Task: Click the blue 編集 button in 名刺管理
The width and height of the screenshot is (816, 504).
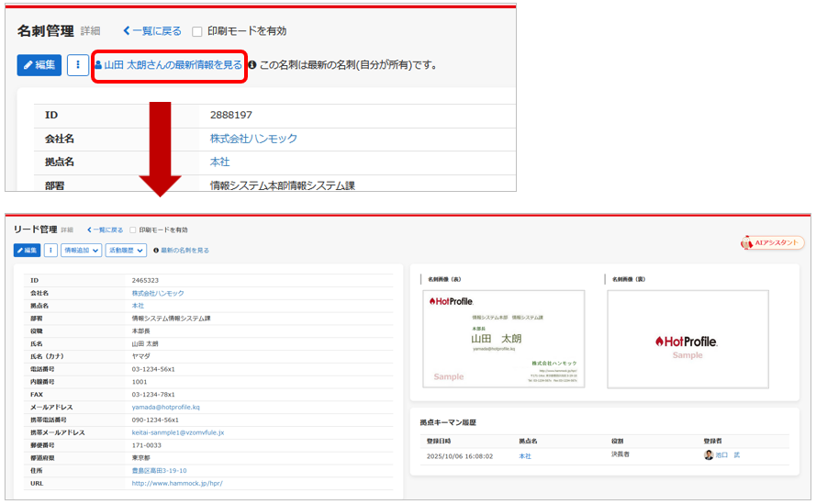Action: coord(39,65)
